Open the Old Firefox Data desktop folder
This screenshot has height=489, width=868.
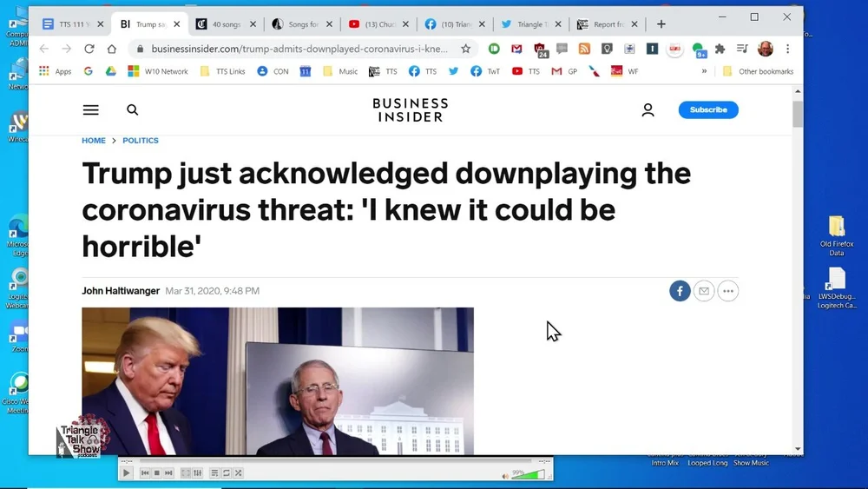tap(837, 235)
